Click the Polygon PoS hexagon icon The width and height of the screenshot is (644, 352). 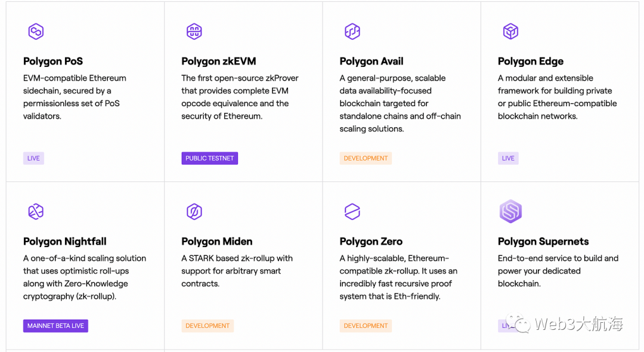36,31
